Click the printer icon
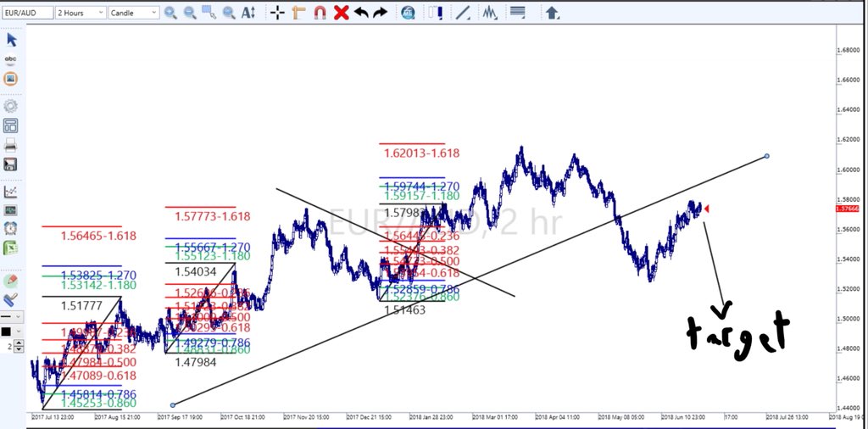This screenshot has height=429, width=868. (x=10, y=145)
